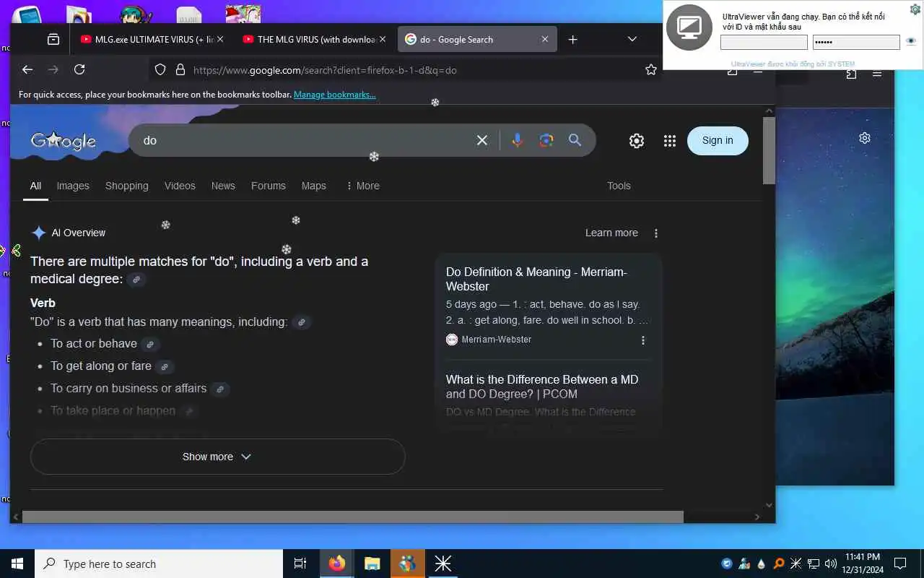Open the tracking protection shield icon

[160, 69]
